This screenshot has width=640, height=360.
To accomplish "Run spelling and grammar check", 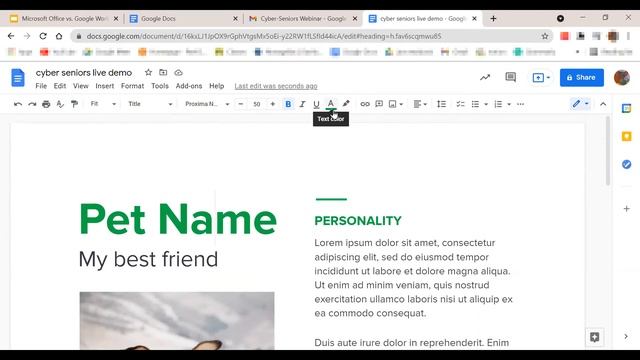I will [60, 104].
